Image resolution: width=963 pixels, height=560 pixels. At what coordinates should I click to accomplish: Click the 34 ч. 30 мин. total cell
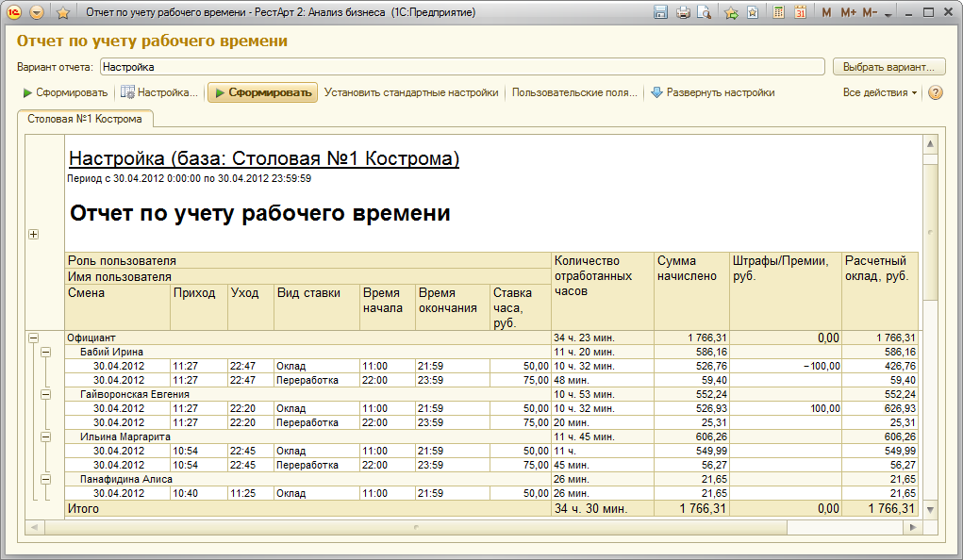pyautogui.click(x=602, y=508)
